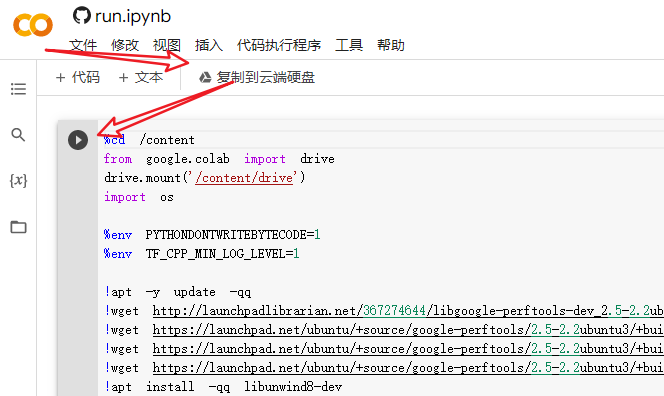The width and height of the screenshot is (664, 396).
Task: Click the GitHub icon beside run.ipynb
Action: click(82, 16)
